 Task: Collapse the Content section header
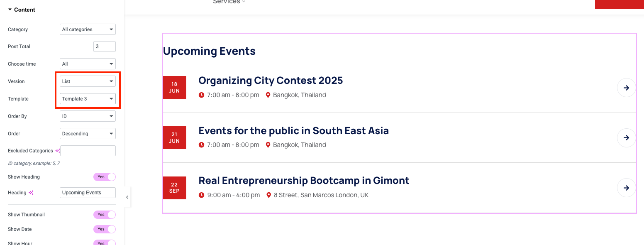click(x=22, y=10)
